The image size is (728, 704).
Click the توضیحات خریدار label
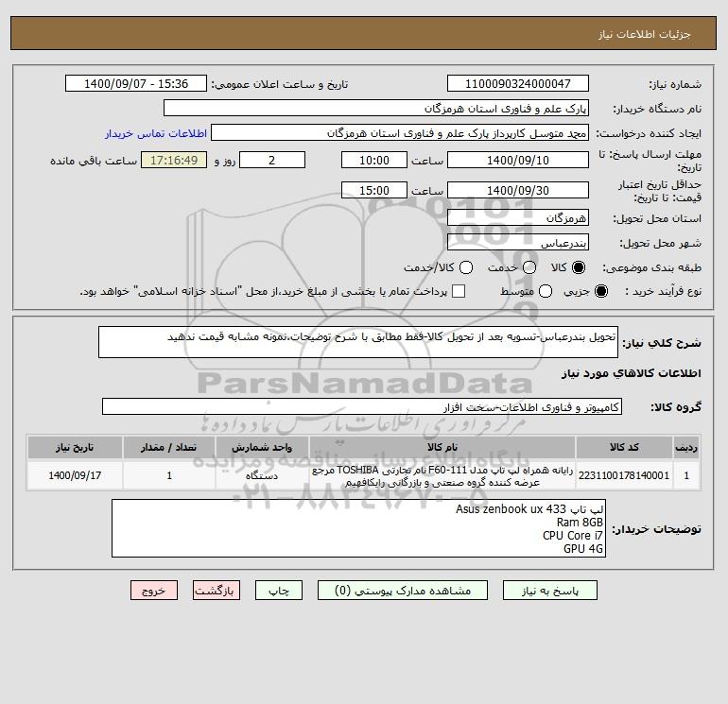point(656,529)
